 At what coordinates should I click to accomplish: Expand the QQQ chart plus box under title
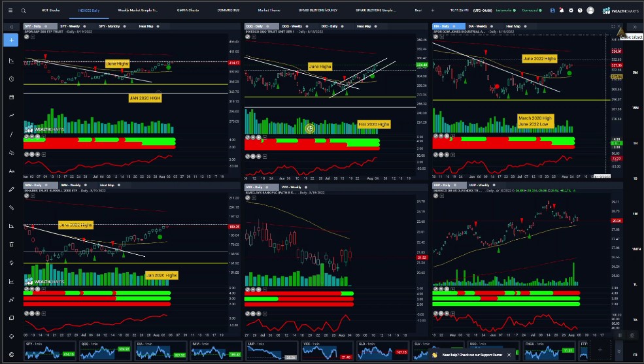click(x=254, y=37)
